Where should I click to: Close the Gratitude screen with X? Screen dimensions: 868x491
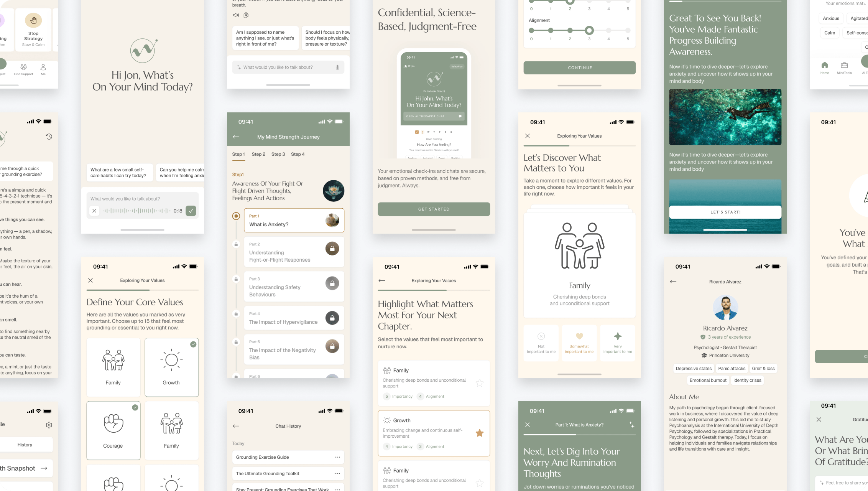click(x=819, y=420)
